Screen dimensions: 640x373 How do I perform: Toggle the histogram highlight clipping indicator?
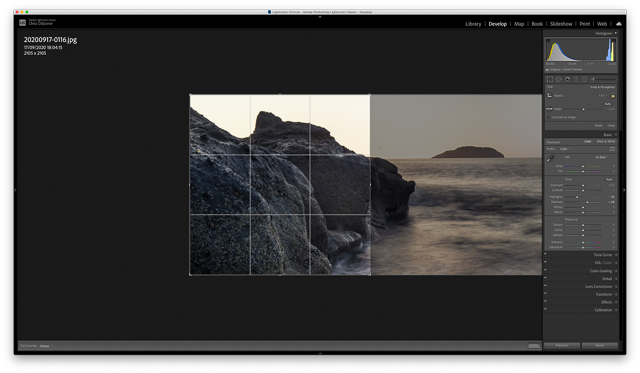pos(613,41)
